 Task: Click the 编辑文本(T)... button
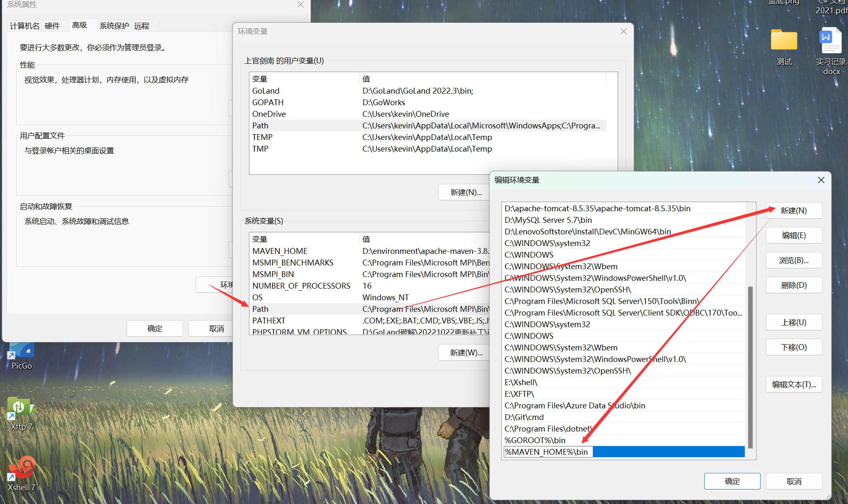click(794, 384)
